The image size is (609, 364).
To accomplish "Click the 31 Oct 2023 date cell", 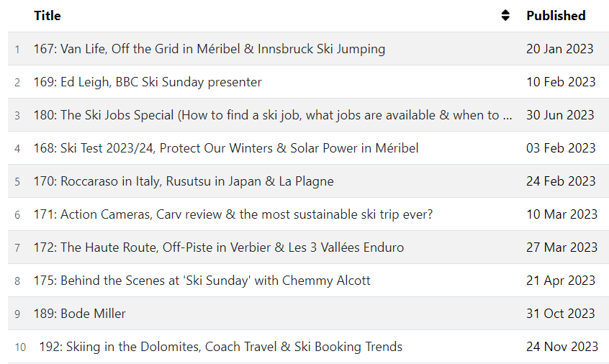I will click(x=560, y=314).
